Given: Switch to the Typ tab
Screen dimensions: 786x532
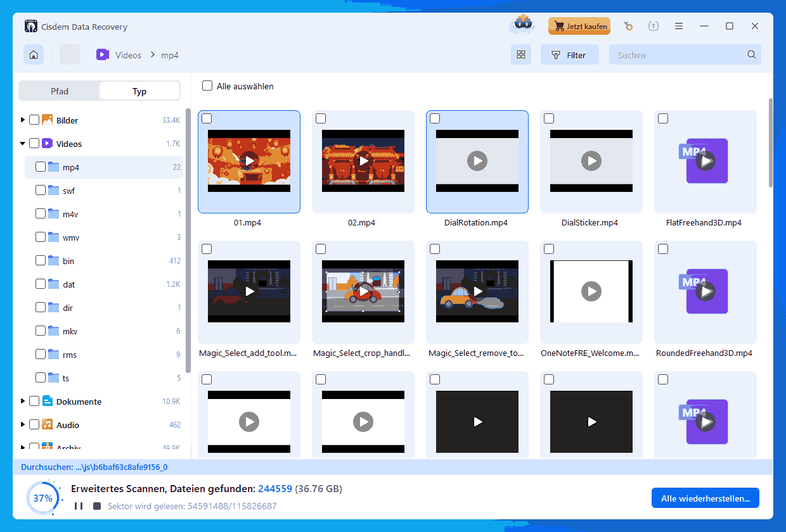Looking at the screenshot, I should click(139, 91).
